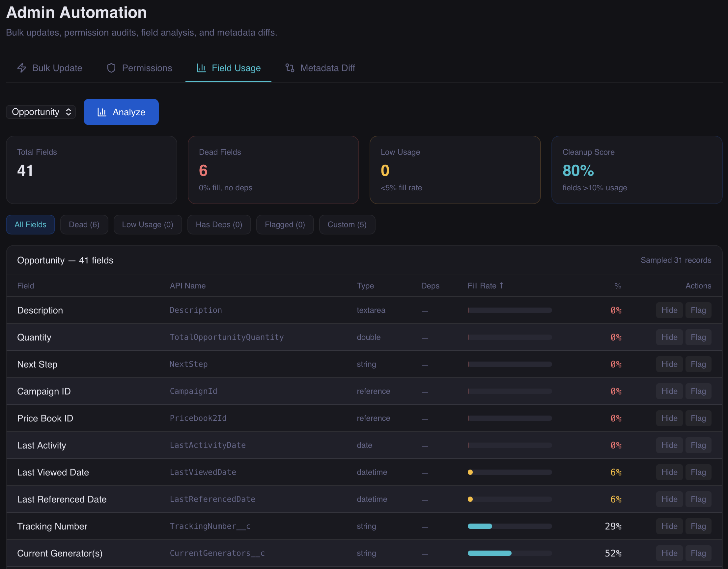Click the shield Permissions icon
The image size is (728, 569).
tap(111, 68)
